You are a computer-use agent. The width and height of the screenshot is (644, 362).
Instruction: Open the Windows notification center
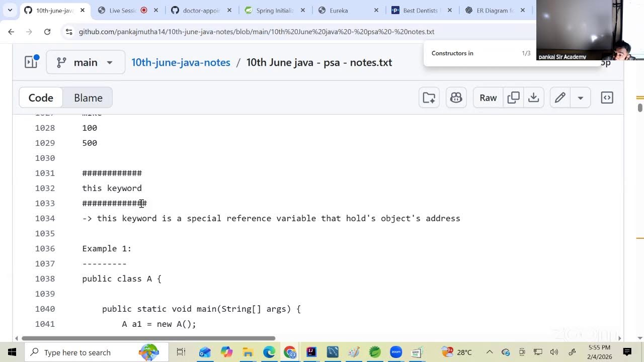[627, 352]
